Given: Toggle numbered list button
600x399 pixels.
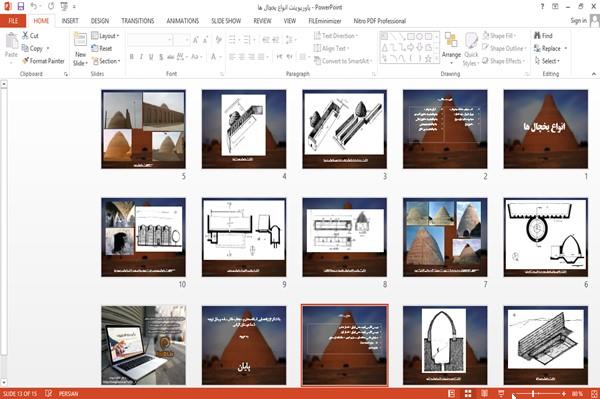Looking at the screenshot, I should pyautogui.click(x=247, y=40).
